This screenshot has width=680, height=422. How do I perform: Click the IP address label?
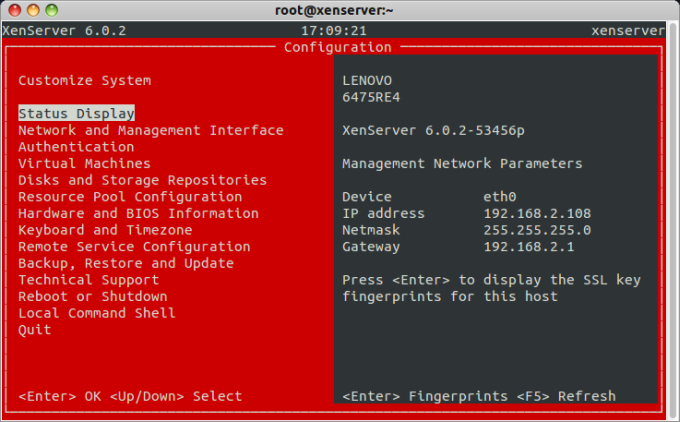383,213
